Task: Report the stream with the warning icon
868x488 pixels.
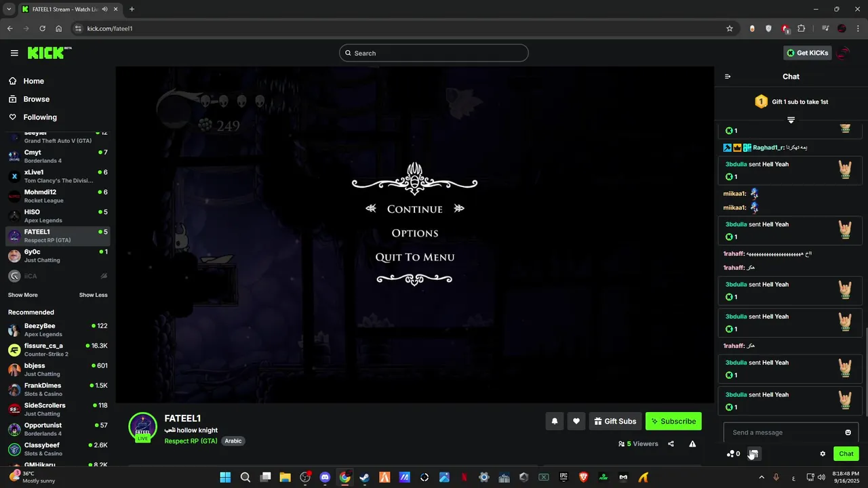Action: pos(692,444)
